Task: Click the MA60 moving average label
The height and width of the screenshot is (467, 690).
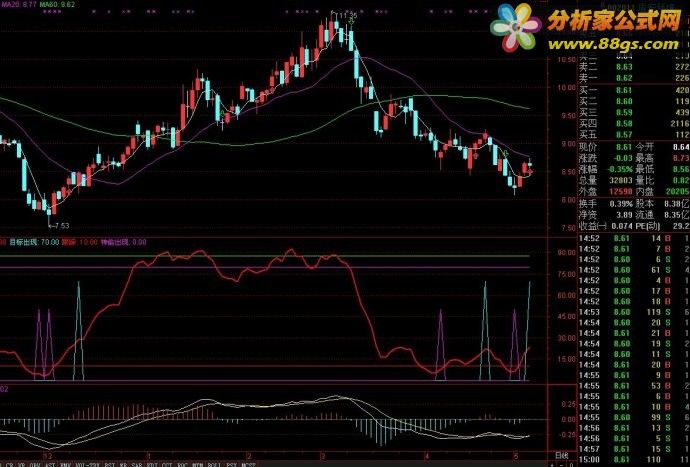Action: click(57, 5)
